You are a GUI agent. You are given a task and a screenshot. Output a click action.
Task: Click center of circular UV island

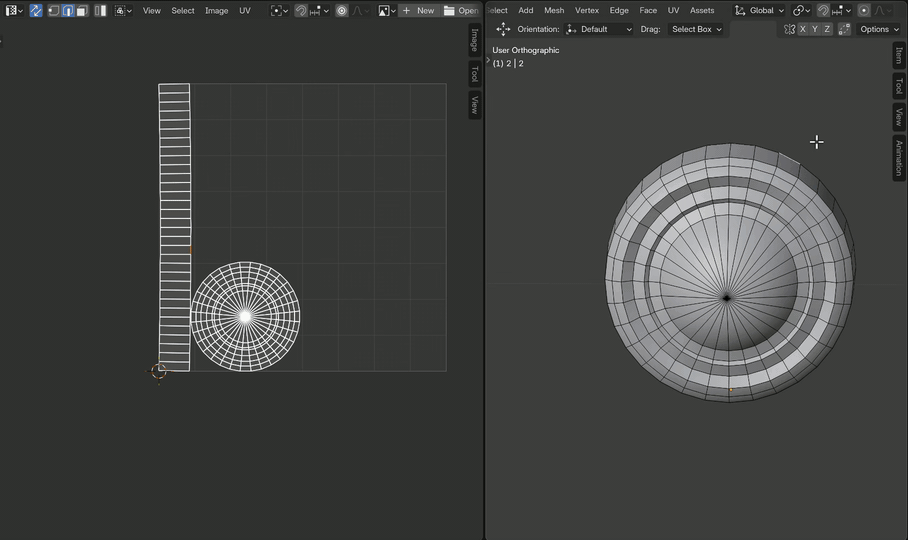pyautogui.click(x=245, y=316)
